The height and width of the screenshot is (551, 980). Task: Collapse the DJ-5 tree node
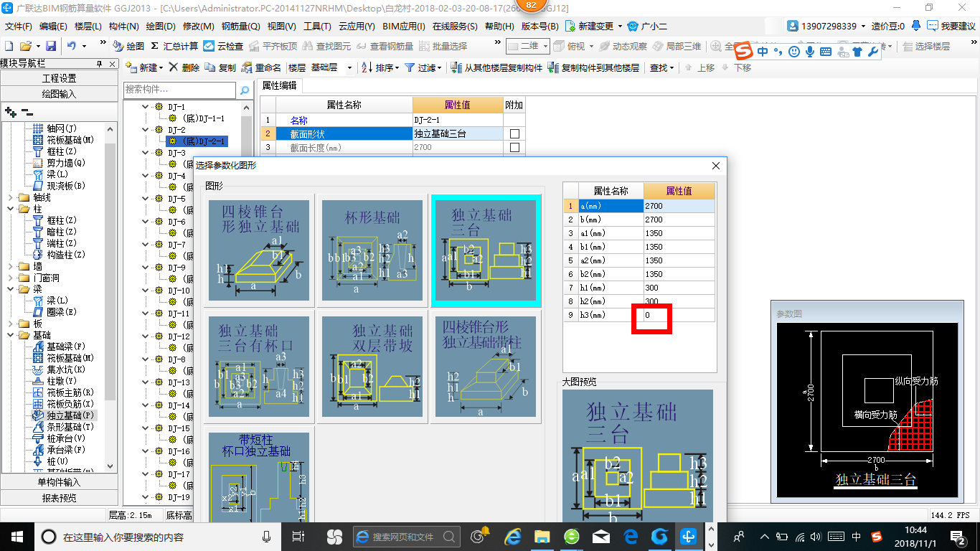pos(146,199)
